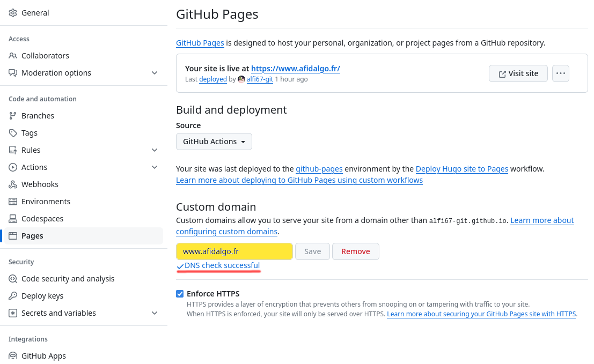Expand the Rules section chevron

pos(155,150)
